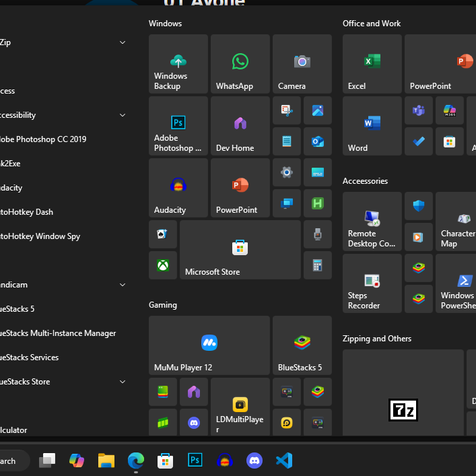Click the Zipping and Others group header
Viewport: 476px width, 476px height.
[377, 339]
